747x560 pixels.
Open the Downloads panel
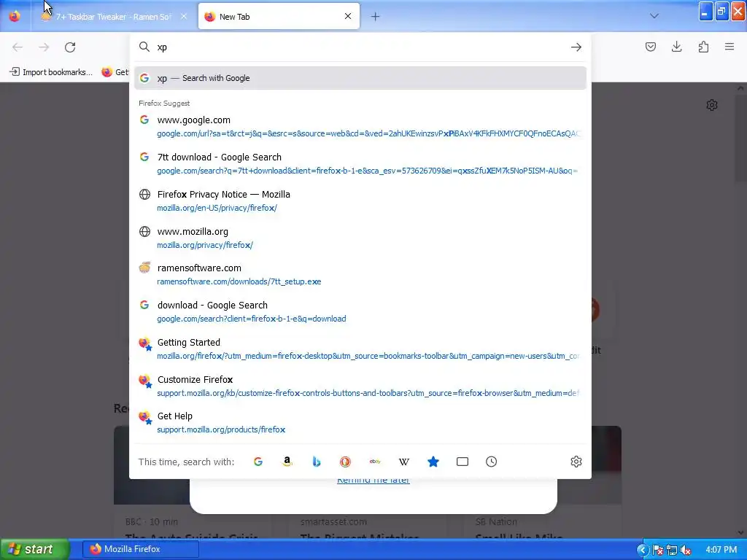tap(676, 47)
